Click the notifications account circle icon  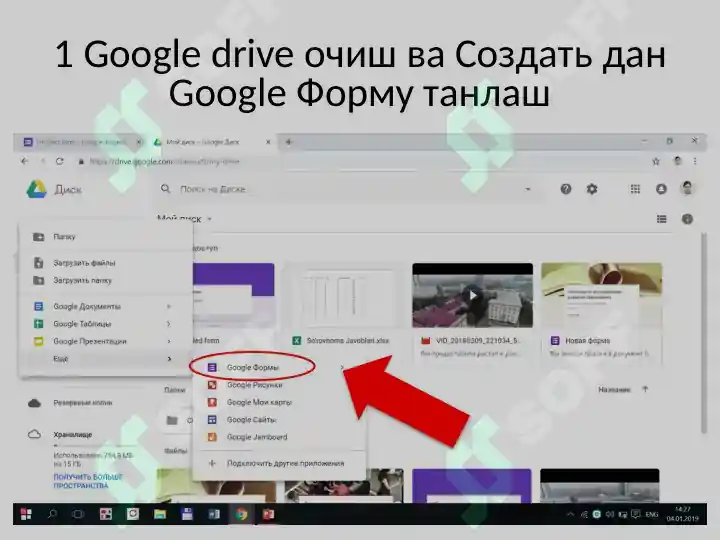(661, 189)
